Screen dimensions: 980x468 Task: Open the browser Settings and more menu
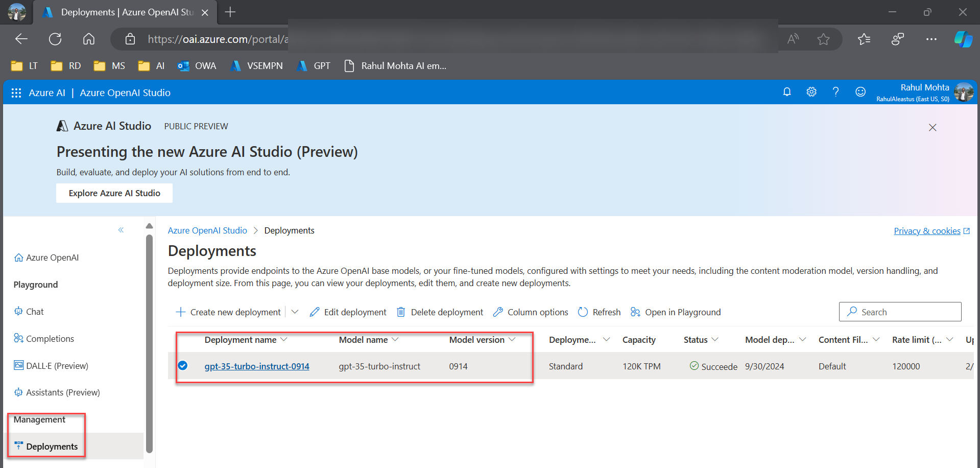pos(931,39)
